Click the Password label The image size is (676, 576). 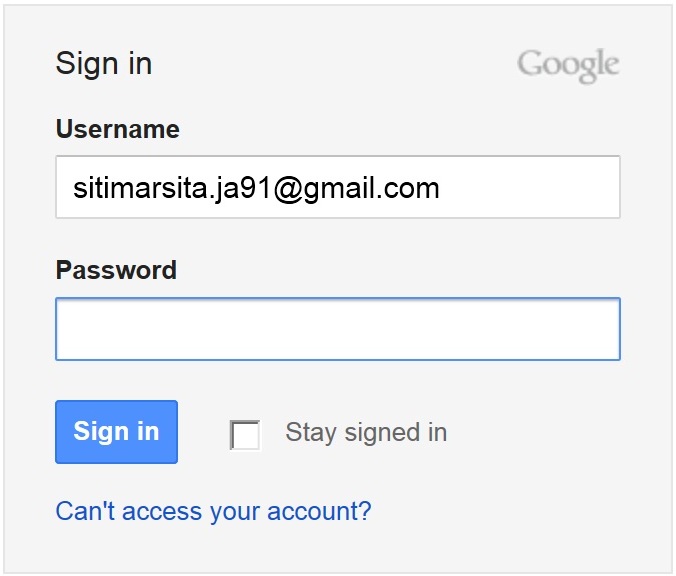(116, 270)
